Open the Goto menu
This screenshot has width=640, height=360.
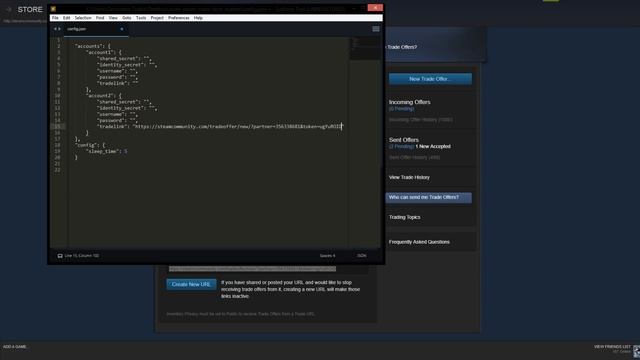pyautogui.click(x=127, y=18)
